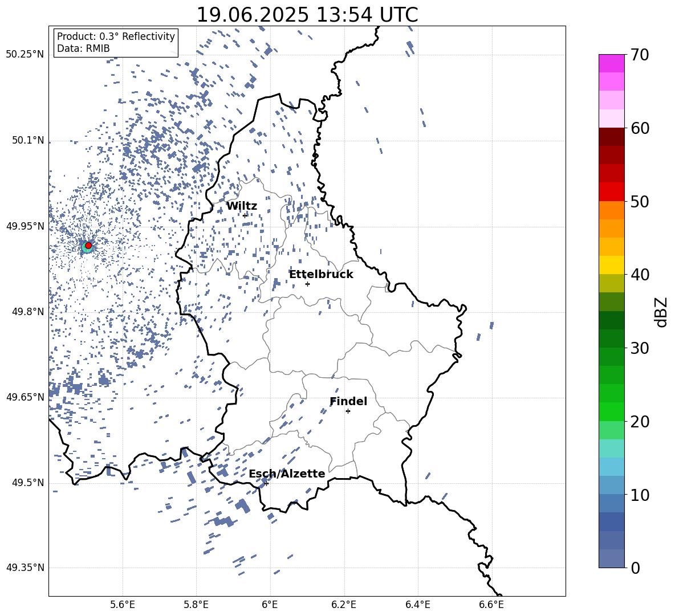This screenshot has height=616, width=675.
Task: Click the 6.6°E longitude label
Action: [491, 605]
